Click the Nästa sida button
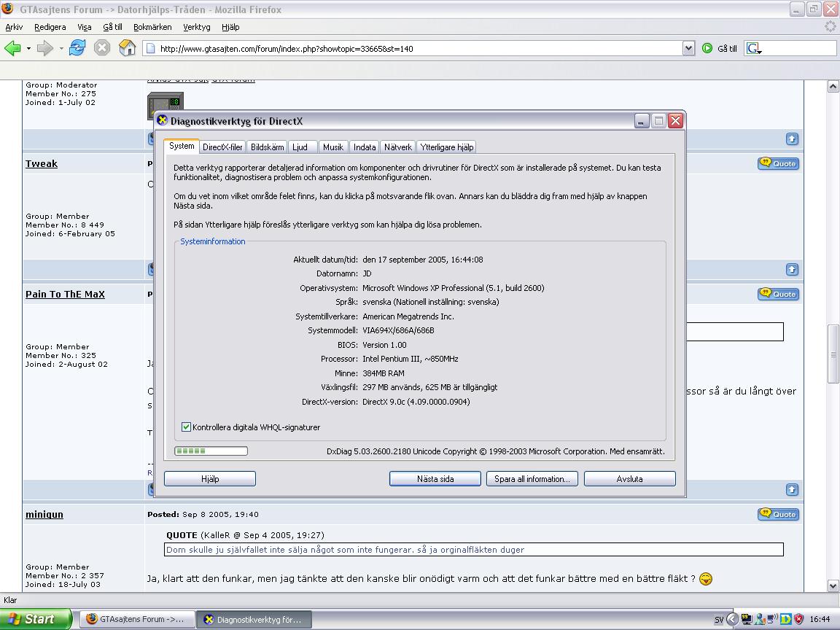This screenshot has height=630, width=840. click(x=435, y=479)
